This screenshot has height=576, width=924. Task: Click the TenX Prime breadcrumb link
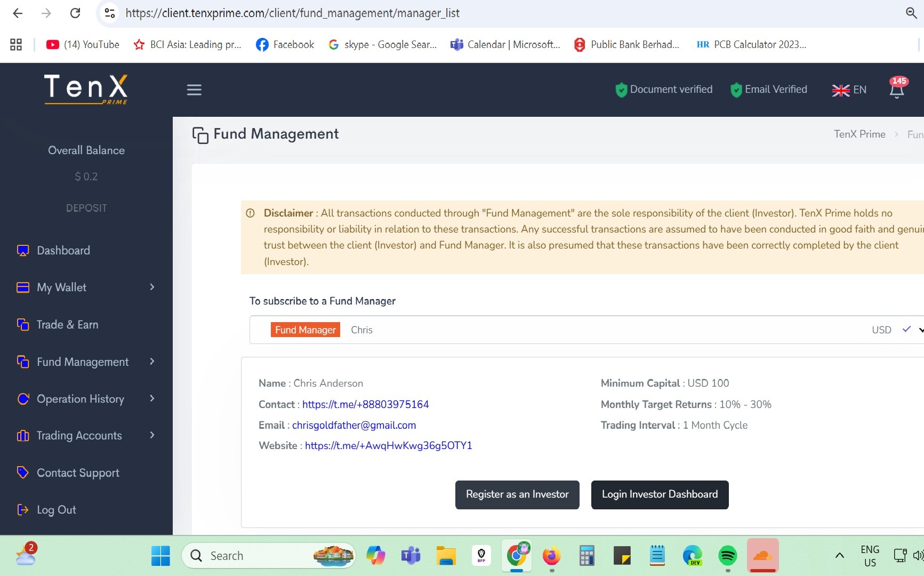click(859, 134)
